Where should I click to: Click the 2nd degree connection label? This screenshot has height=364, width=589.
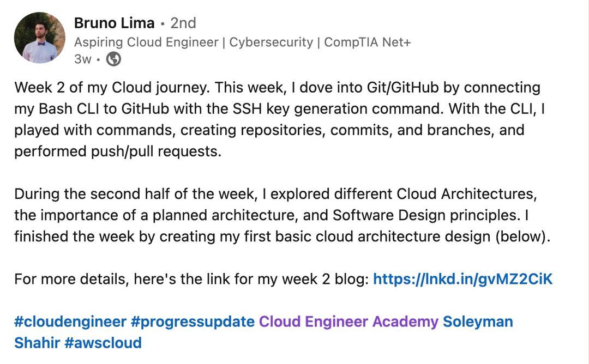pyautogui.click(x=183, y=23)
